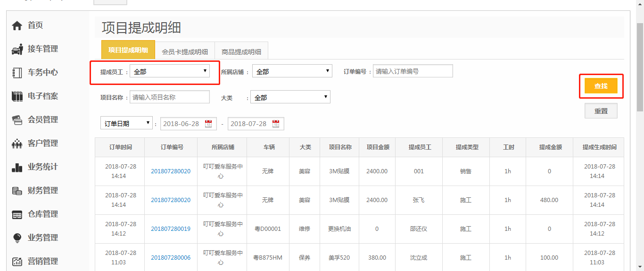The width and height of the screenshot is (644, 271).
Task: Click the 车务中心 sidebar icon
Action: pos(17,73)
